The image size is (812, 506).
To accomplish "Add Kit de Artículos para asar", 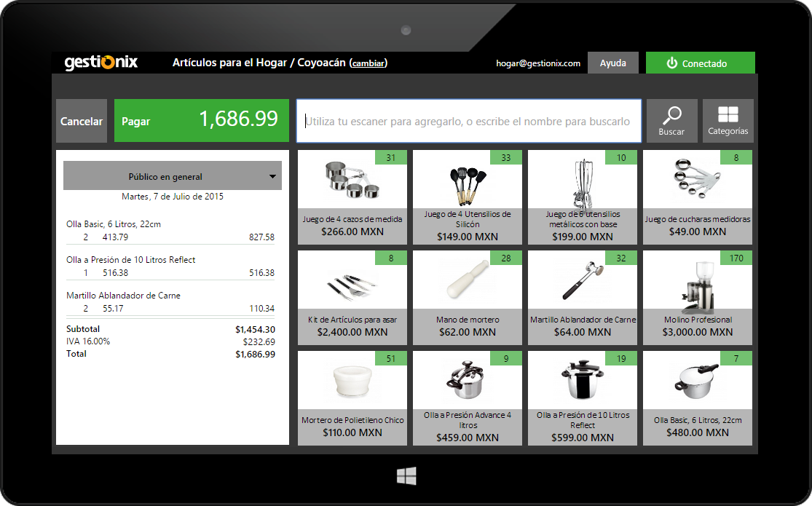I will click(352, 297).
